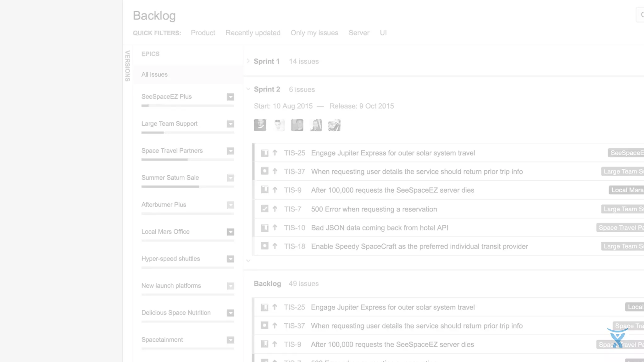Open the TIS-25 issue key link in Sprint 2

point(294,153)
